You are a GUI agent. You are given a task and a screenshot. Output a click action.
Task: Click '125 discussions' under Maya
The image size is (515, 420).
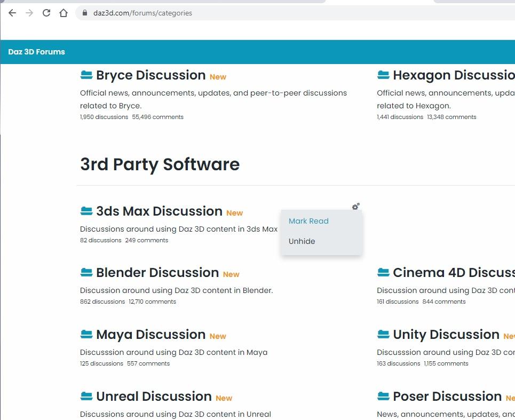point(101,363)
